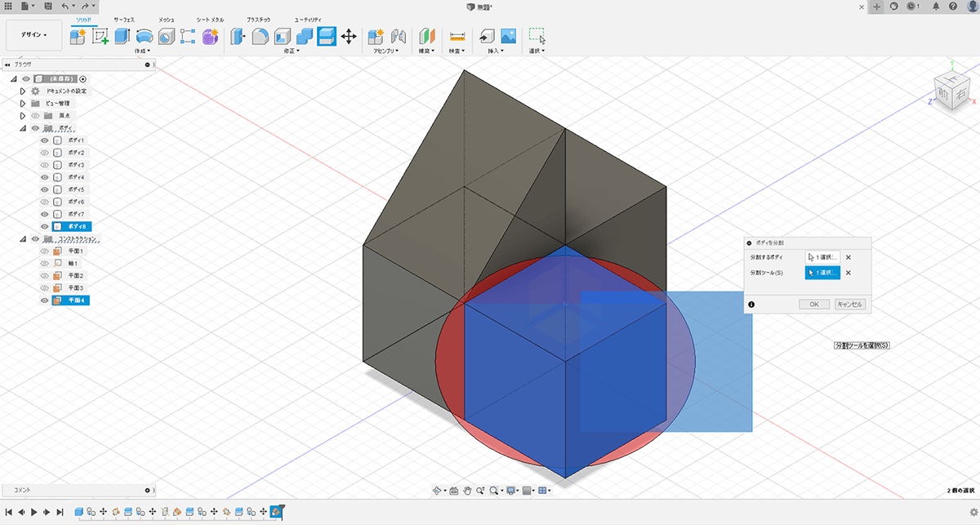Toggle visibility of 平面4
The height and width of the screenshot is (525, 980).
[45, 300]
